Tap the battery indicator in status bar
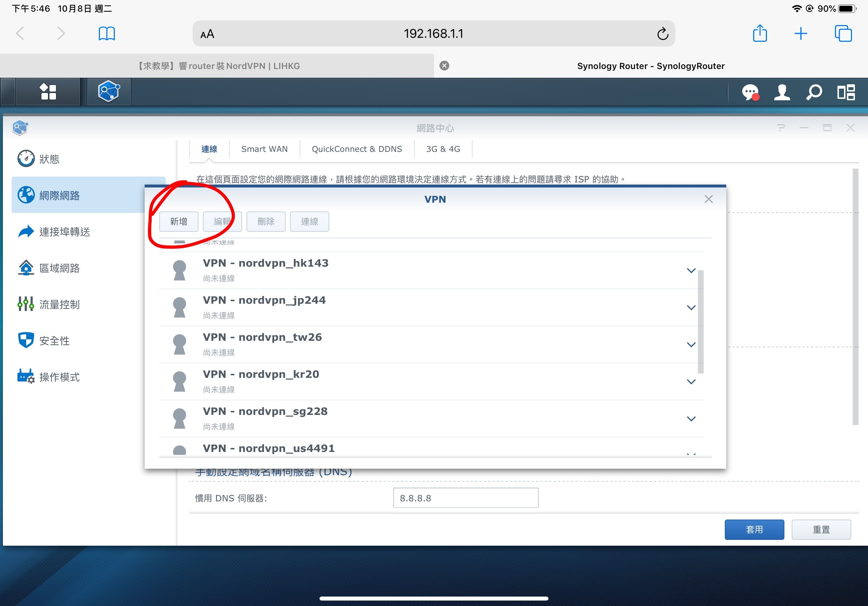868x606 pixels. 847,8
